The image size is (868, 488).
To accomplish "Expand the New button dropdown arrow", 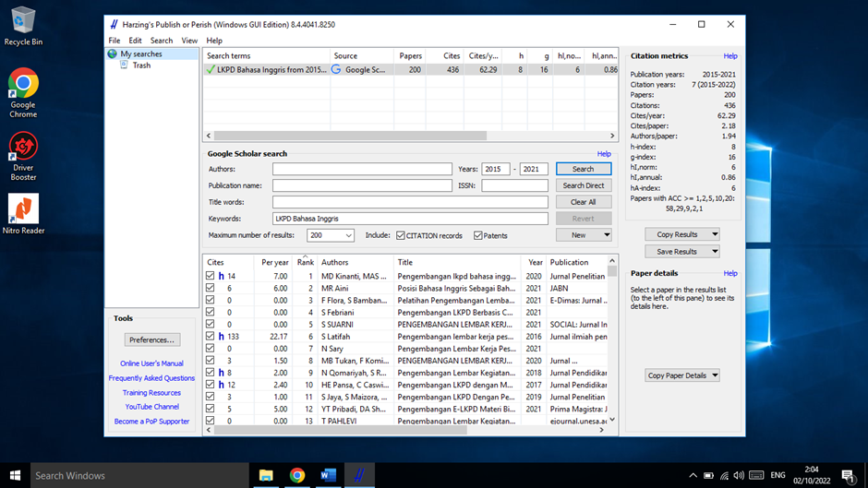I will 607,235.
